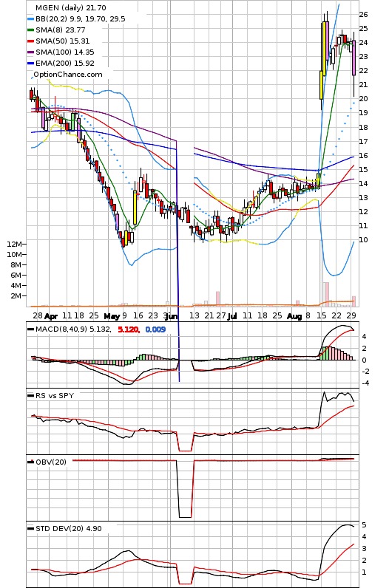Select the Jul label on date axis
The image size is (389, 588).
click(232, 316)
